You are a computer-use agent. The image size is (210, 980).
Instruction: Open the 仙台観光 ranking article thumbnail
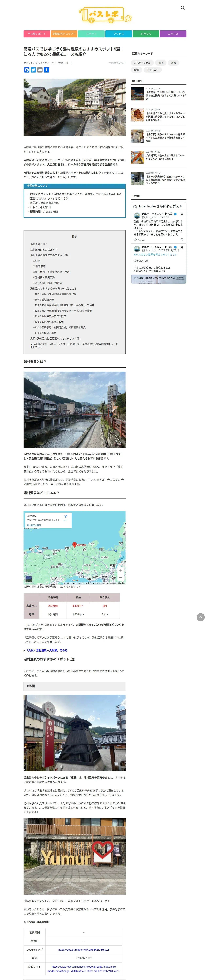137,94
